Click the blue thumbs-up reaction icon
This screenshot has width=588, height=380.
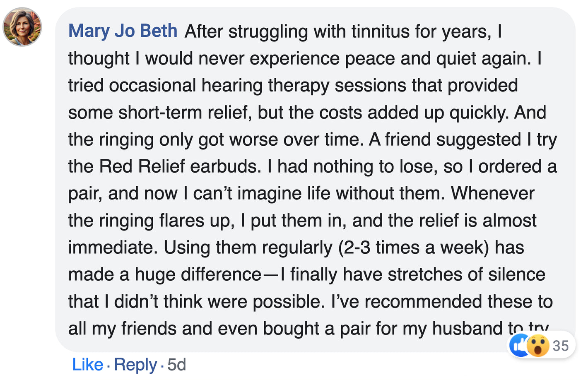(519, 346)
